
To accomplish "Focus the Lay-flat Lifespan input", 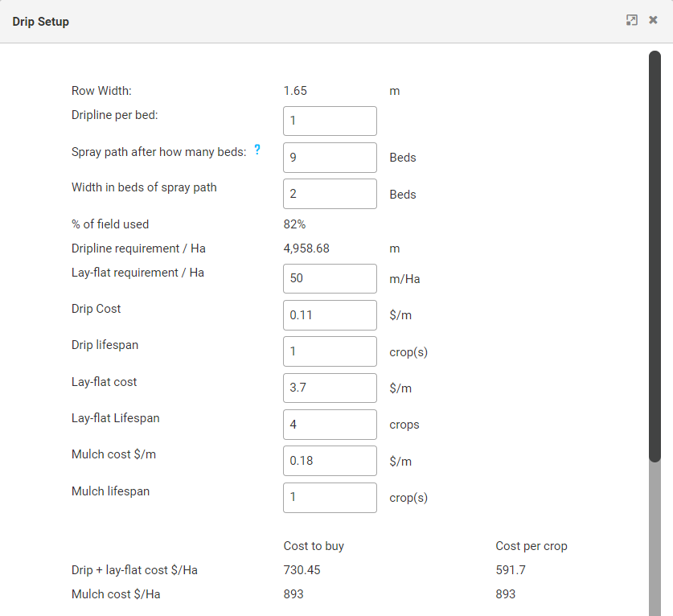I will click(330, 425).
